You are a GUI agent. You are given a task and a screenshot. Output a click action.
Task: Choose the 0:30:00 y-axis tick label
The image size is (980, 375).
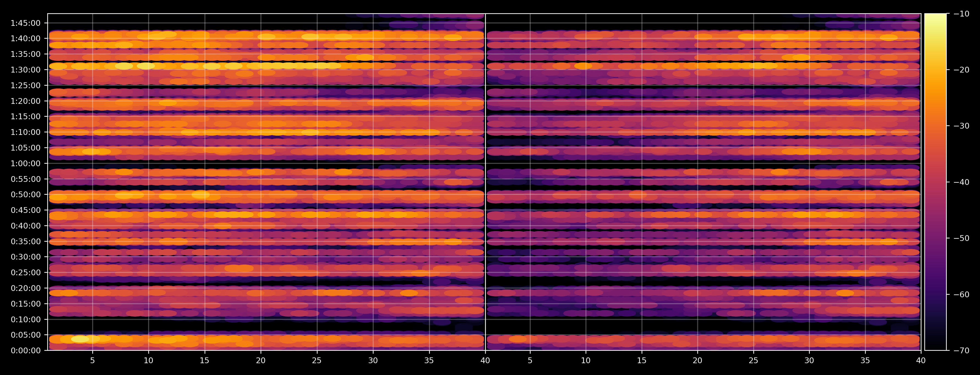pos(26,257)
